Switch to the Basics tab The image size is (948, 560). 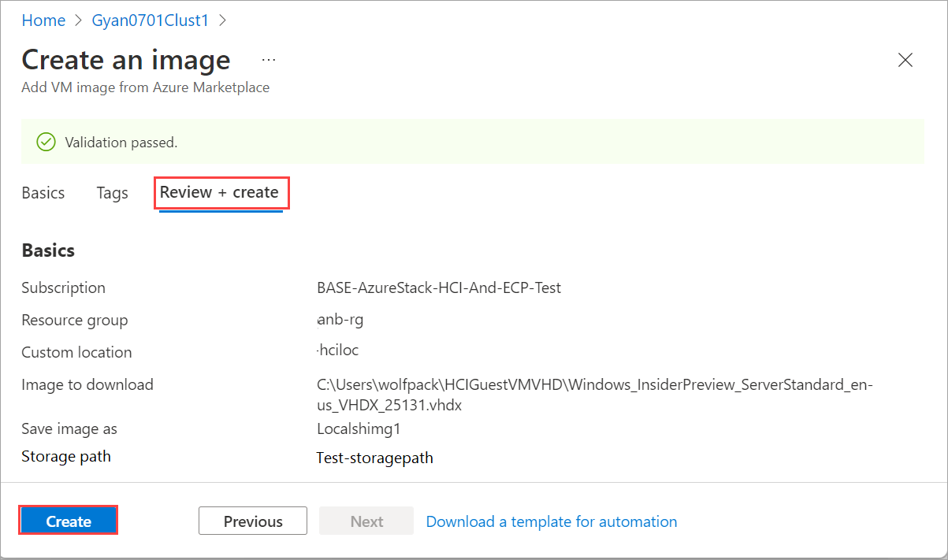pyautogui.click(x=43, y=193)
